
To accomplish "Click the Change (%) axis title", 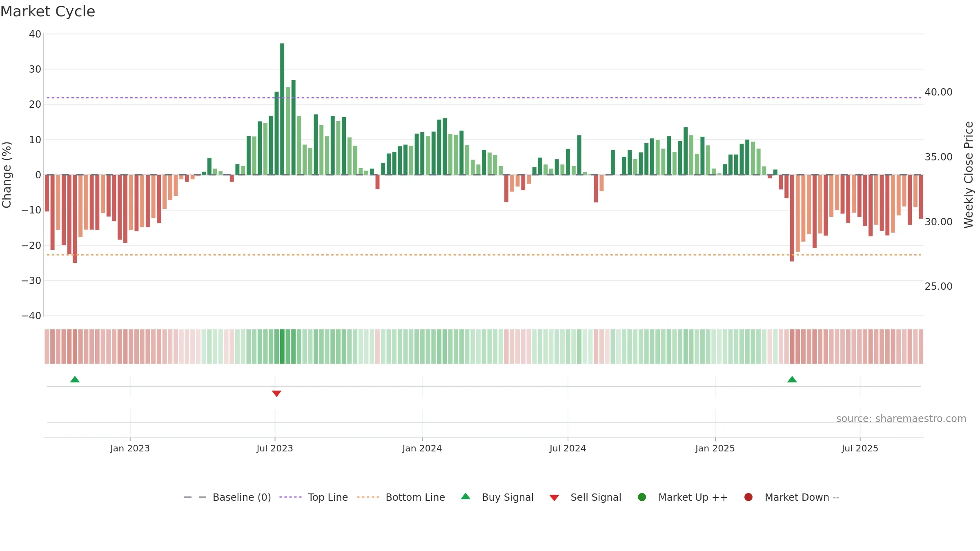I will point(7,175).
